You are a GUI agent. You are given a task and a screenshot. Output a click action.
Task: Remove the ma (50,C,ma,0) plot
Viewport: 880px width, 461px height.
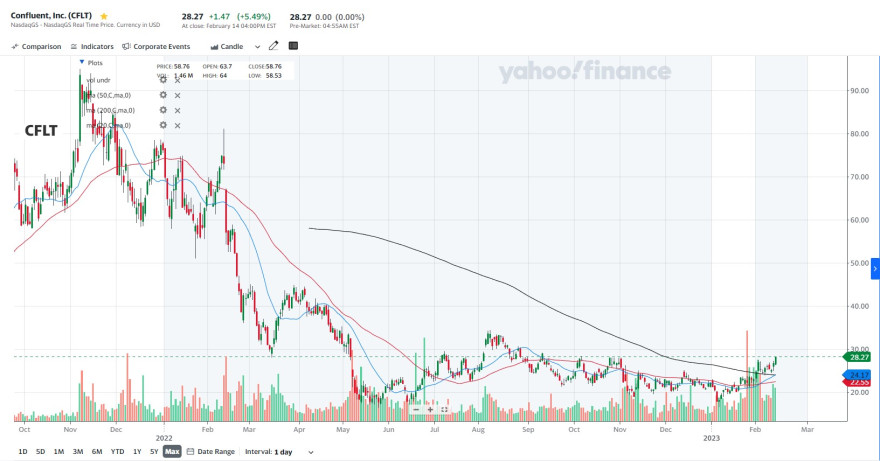177,95
